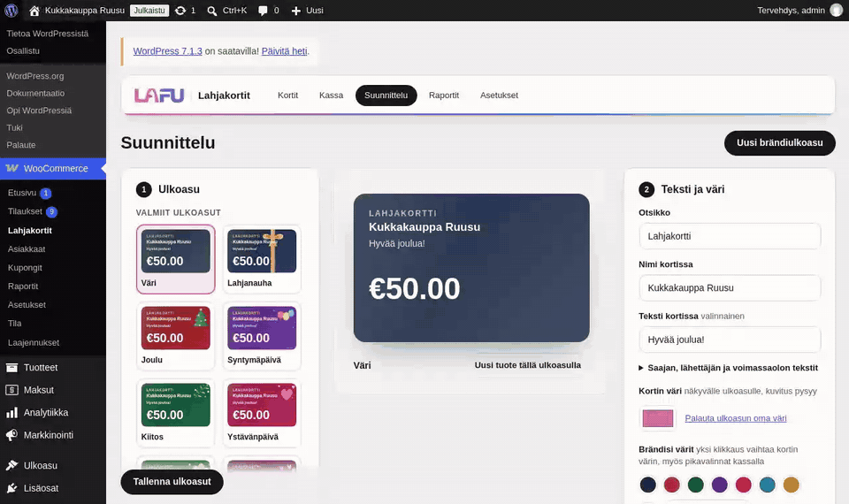Image resolution: width=849 pixels, height=504 pixels.
Task: Click the Nimi kortissa input field
Action: tap(730, 288)
